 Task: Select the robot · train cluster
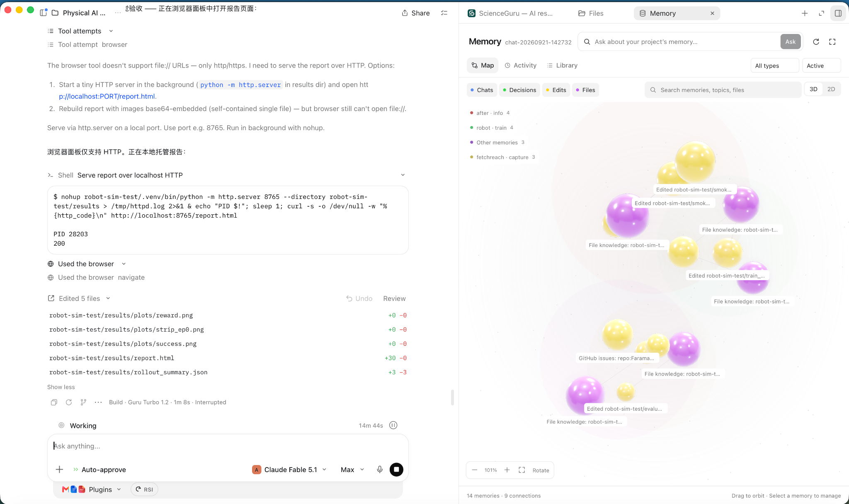tap(491, 128)
